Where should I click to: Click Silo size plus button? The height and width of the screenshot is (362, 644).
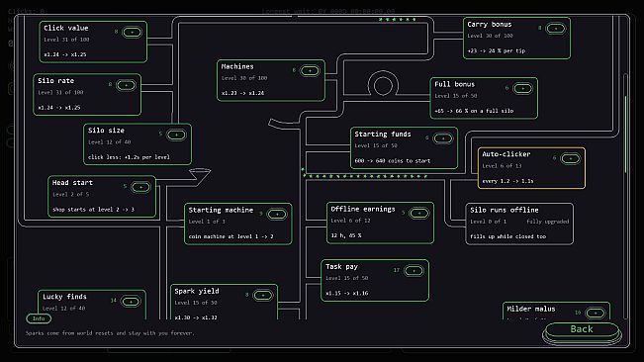[x=176, y=135]
